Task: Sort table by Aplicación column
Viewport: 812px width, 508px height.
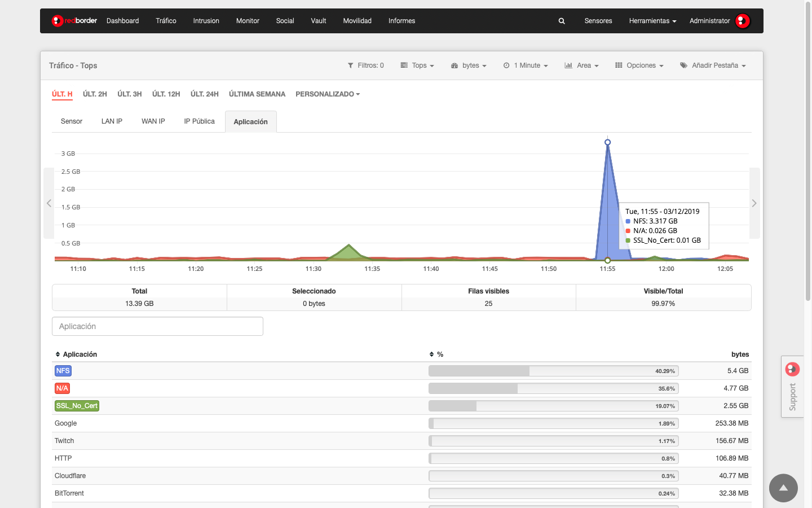Action: 76,354
